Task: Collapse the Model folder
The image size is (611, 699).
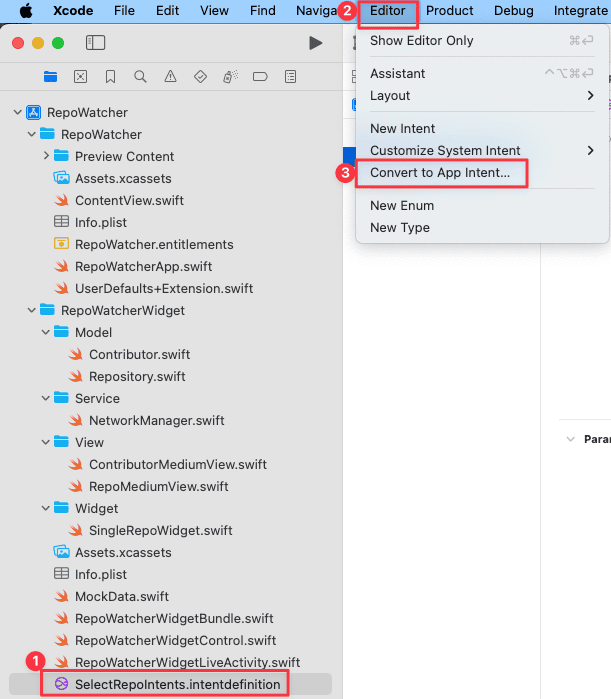Action: [x=46, y=332]
